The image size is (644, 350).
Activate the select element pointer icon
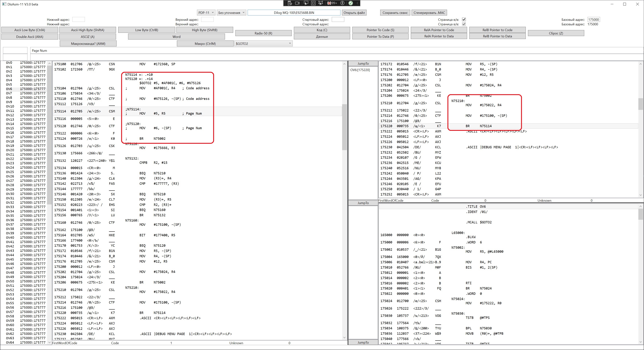pyautogui.click(x=306, y=3)
